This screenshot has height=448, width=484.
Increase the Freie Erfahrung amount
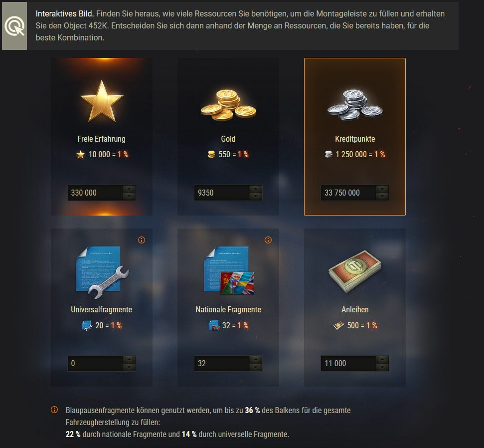coord(129,189)
